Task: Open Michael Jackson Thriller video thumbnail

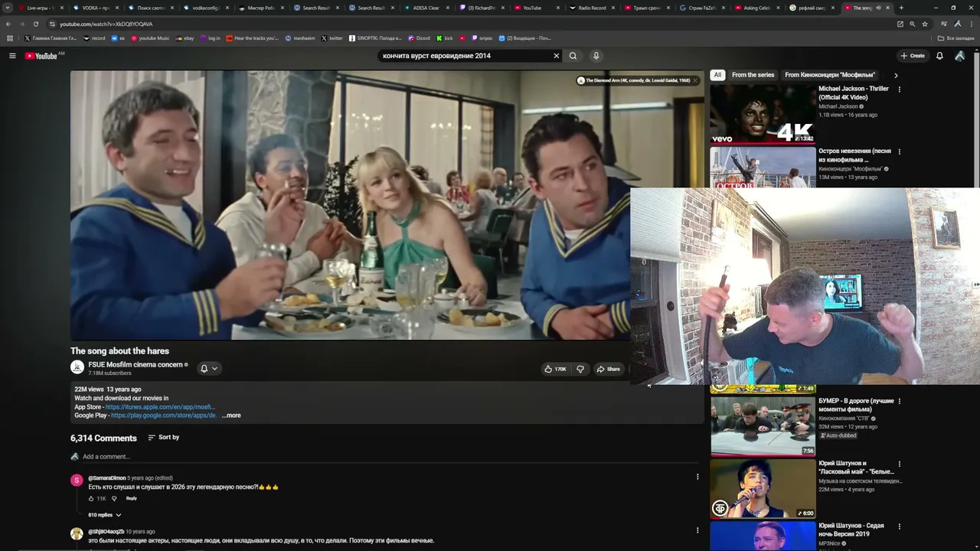Action: 763,113
